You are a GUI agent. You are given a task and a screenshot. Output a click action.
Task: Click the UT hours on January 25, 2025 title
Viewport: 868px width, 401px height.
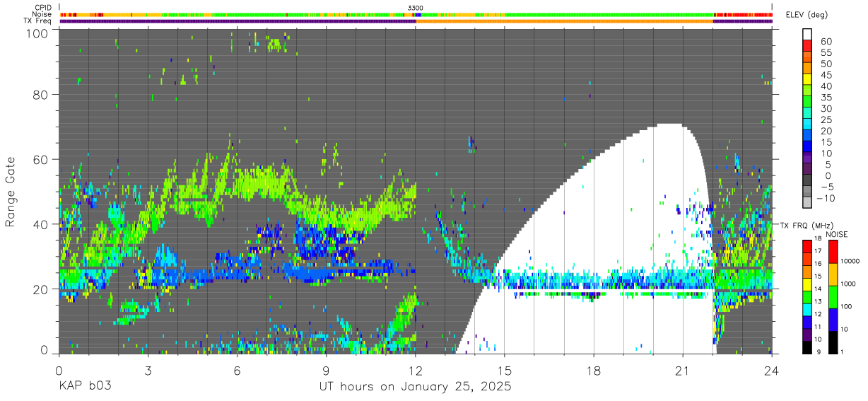[416, 388]
